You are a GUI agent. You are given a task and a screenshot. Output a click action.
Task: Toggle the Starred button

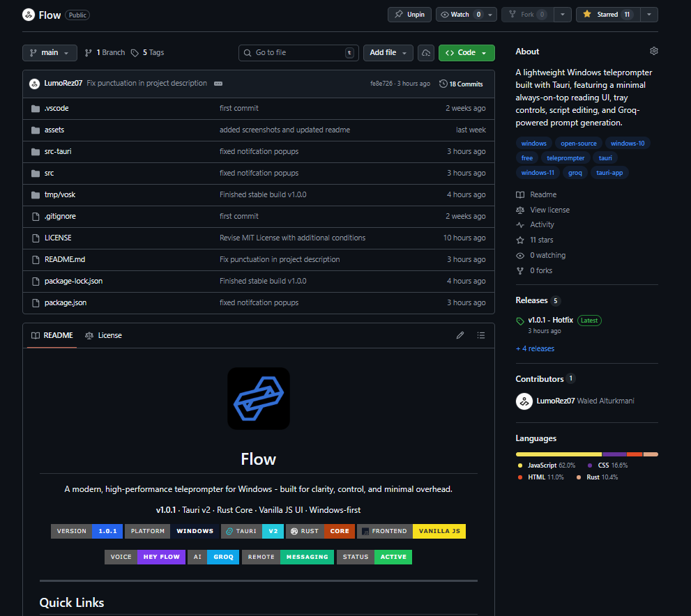608,15
